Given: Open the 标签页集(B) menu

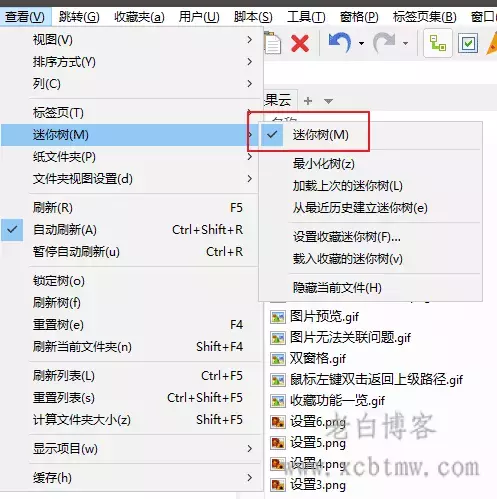Looking at the screenshot, I should [x=425, y=17].
